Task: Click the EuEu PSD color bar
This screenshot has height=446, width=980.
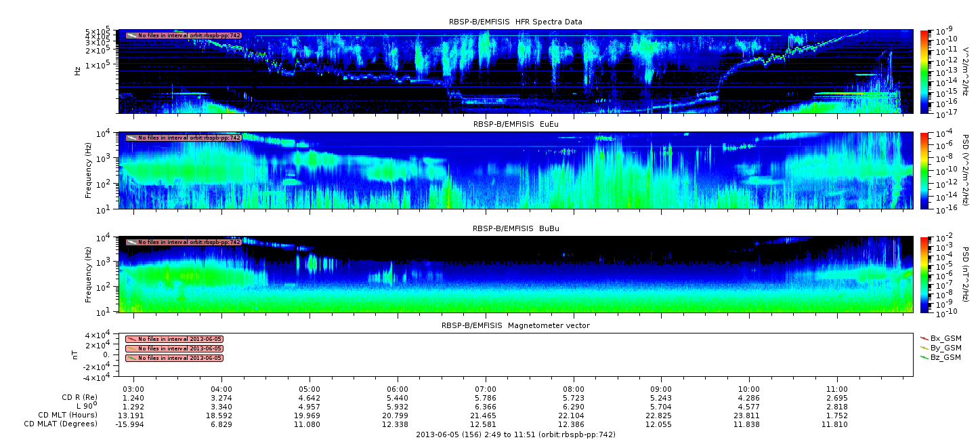Action: click(925, 171)
